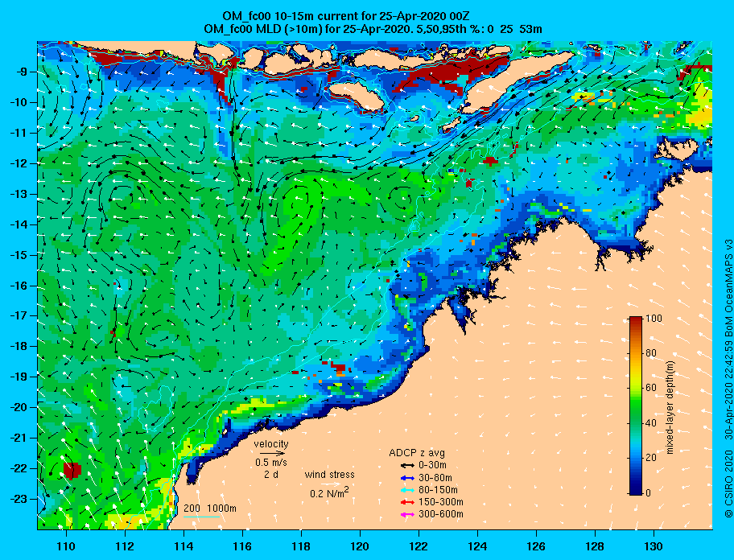Click the '0-30m' depth range label

point(432,465)
